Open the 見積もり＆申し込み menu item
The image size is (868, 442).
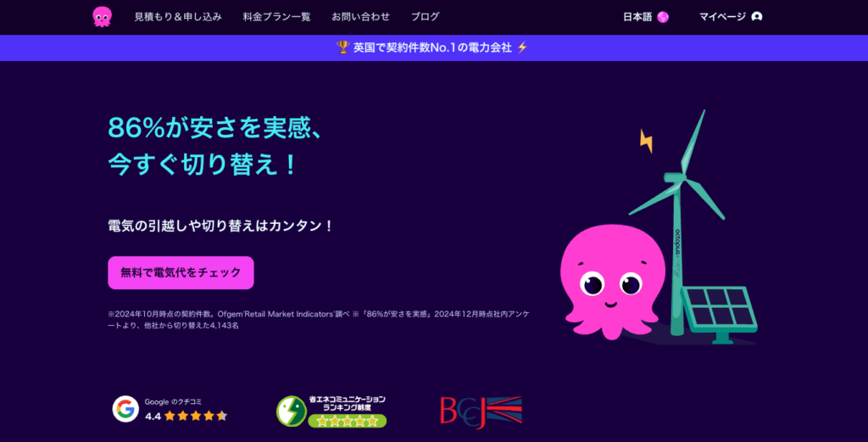coord(178,17)
